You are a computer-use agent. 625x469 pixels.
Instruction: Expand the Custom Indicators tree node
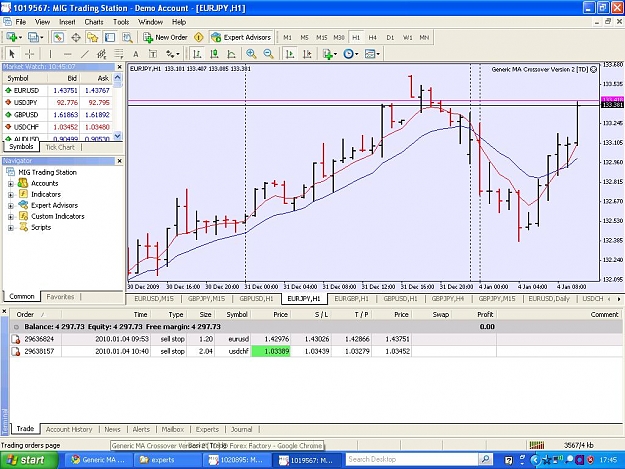pos(11,217)
